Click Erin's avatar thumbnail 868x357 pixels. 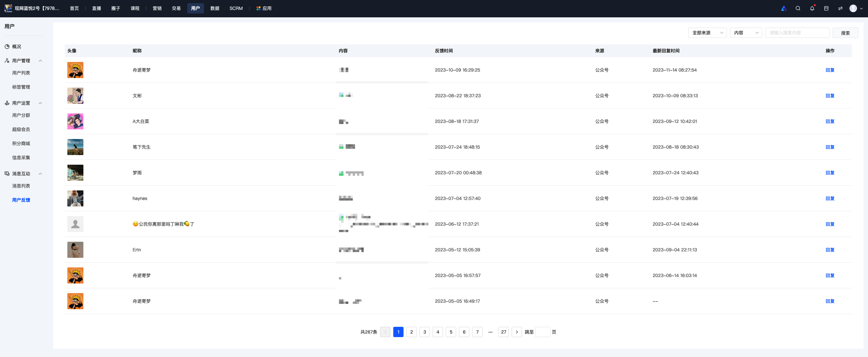pos(75,250)
